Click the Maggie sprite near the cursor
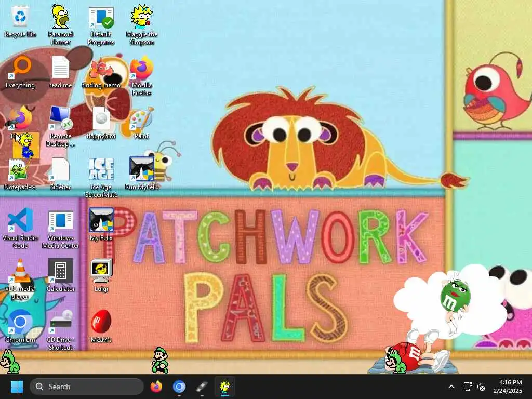Screen dimensions: 532x399 click(26, 146)
